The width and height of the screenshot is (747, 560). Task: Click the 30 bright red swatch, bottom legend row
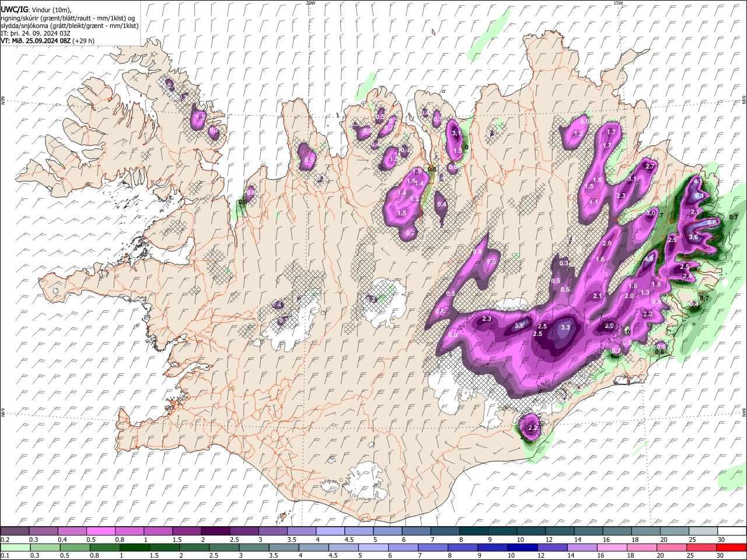tap(731, 547)
